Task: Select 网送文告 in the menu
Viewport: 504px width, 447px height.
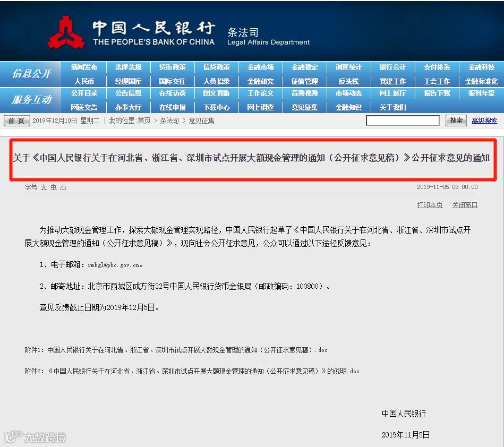Action: tap(84, 107)
